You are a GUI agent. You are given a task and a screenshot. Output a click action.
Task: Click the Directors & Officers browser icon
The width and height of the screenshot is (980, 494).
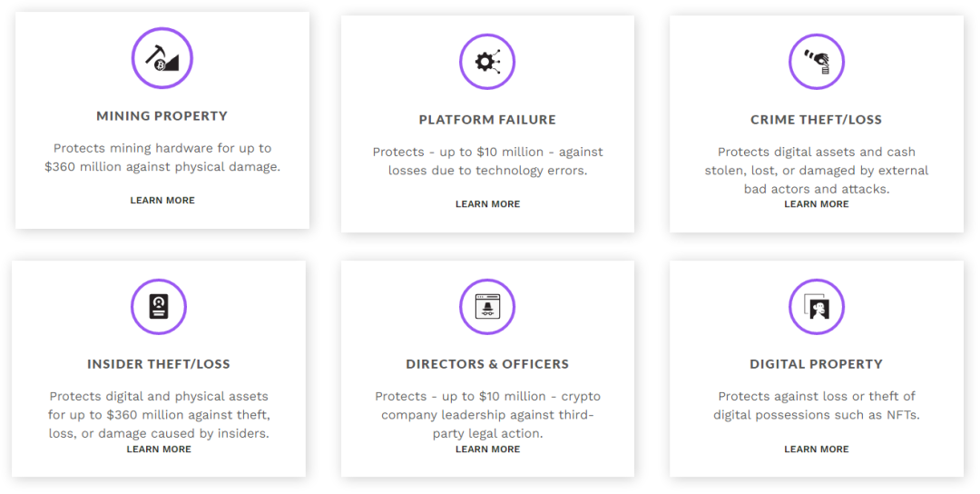click(487, 306)
